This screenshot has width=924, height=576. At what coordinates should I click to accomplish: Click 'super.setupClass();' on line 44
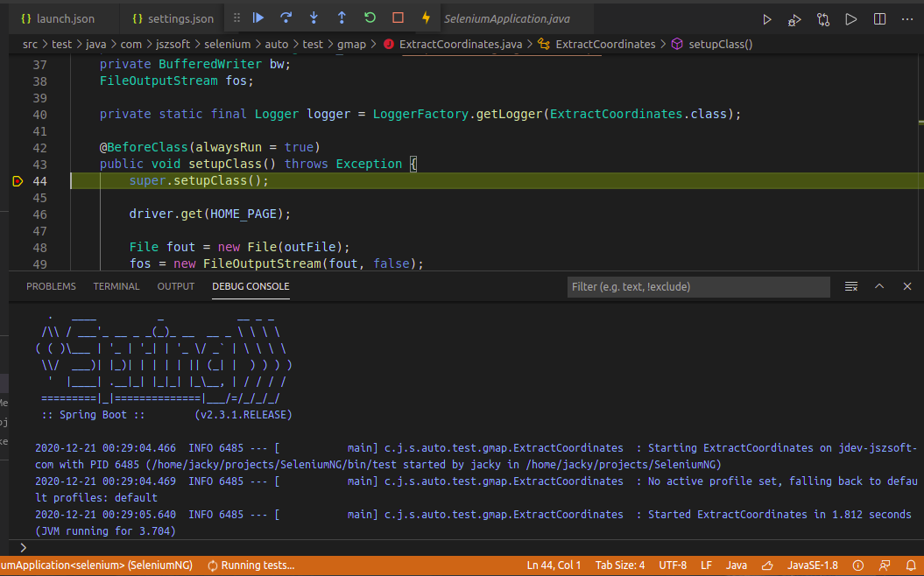click(199, 181)
